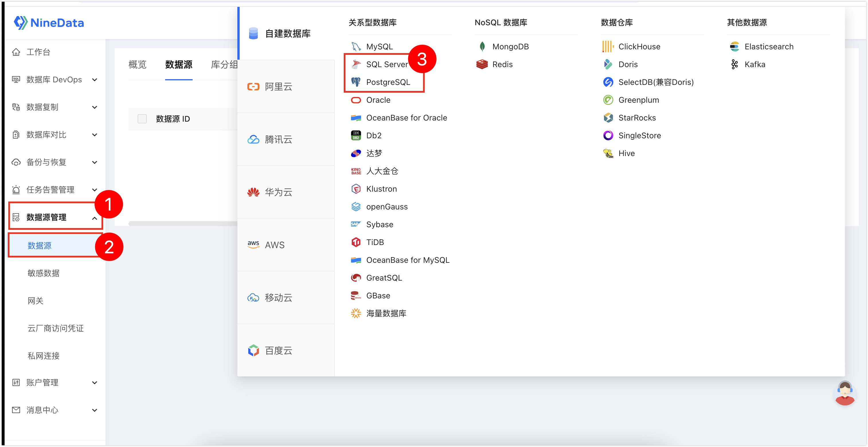This screenshot has height=447, width=868.
Task: Select the AWS category
Action: [286, 245]
